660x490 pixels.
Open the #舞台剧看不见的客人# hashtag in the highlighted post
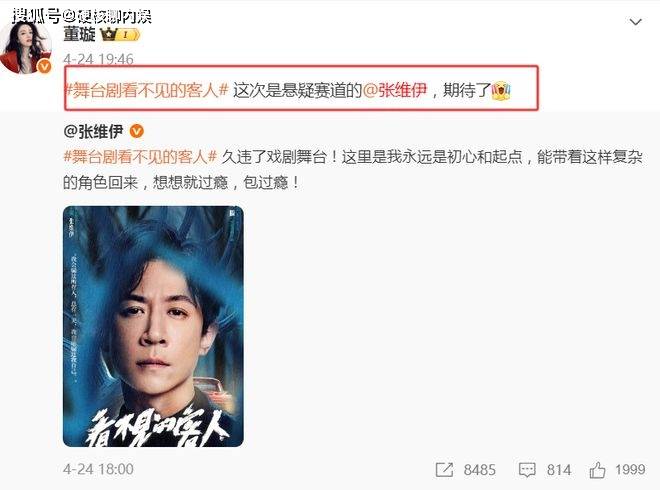tap(146, 90)
